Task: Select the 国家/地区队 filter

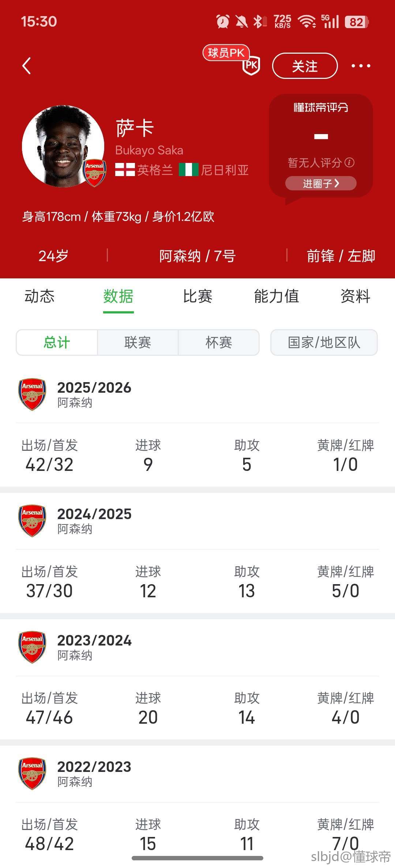Action: [x=324, y=343]
